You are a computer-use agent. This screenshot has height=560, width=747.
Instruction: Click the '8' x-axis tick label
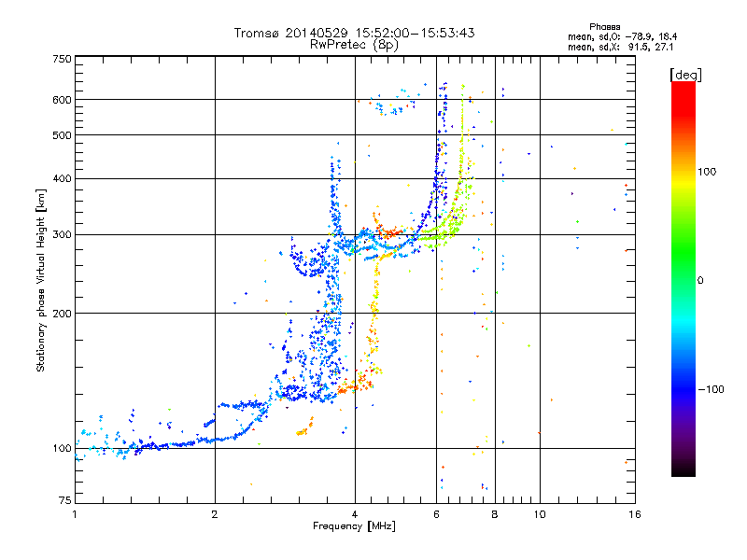coord(495,514)
